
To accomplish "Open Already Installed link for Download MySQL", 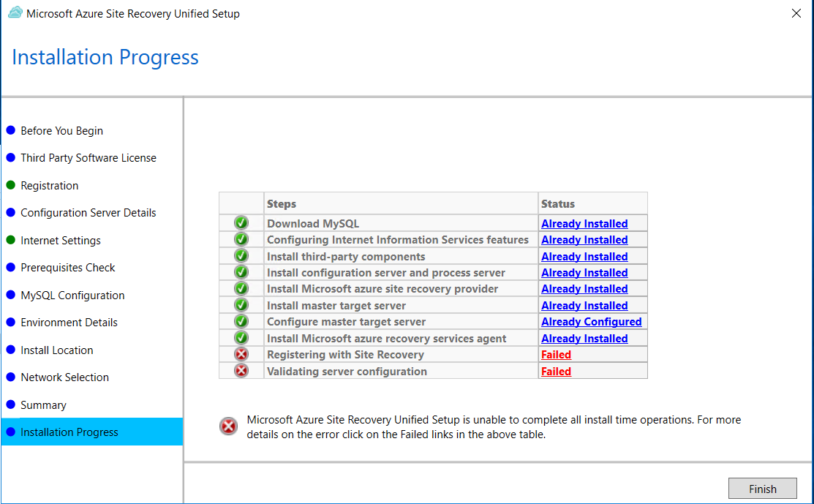I will [x=584, y=224].
